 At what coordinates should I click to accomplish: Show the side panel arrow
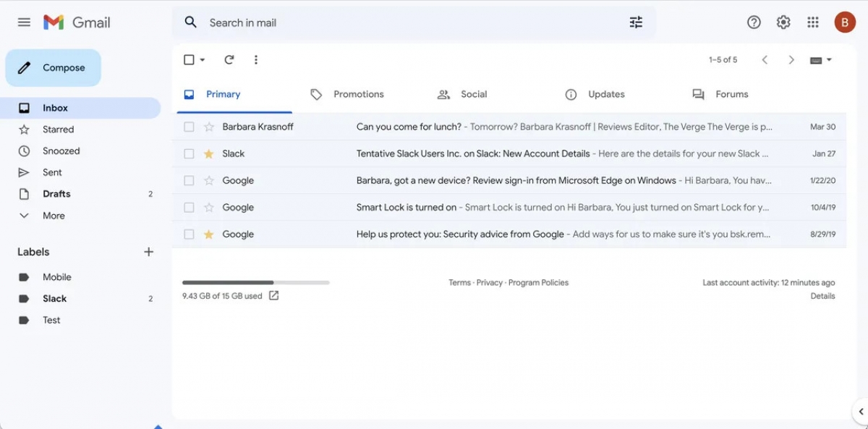tap(861, 412)
